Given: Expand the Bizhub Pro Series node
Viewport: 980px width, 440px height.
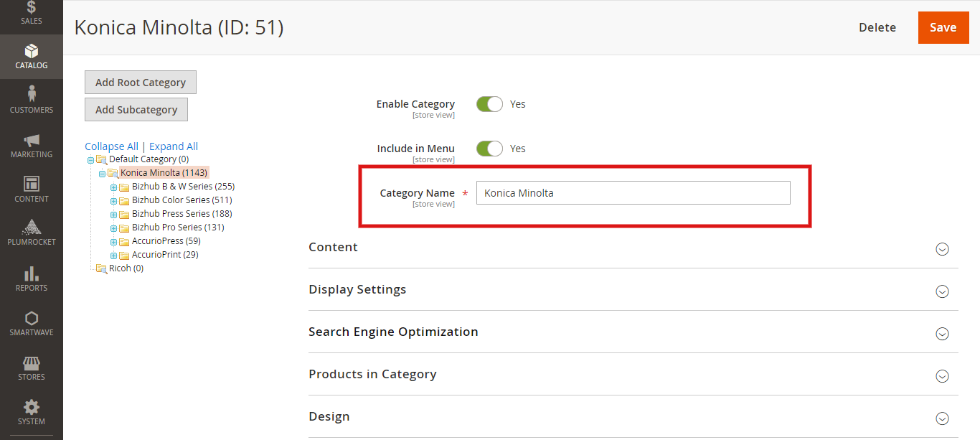Looking at the screenshot, I should tap(113, 228).
